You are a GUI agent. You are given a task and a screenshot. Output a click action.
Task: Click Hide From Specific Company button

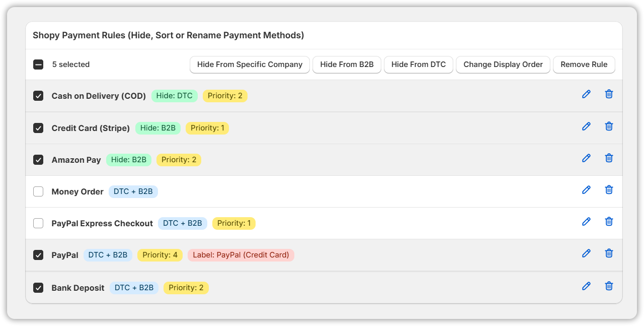click(250, 64)
